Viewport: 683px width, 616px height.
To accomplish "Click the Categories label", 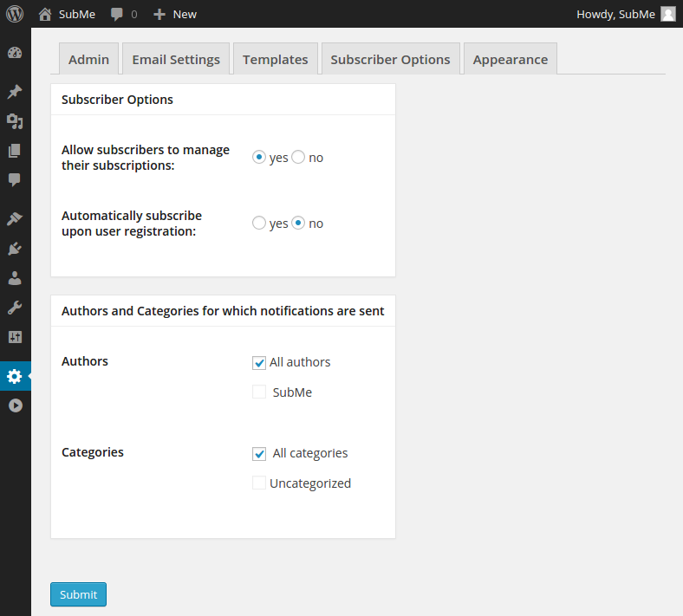I will (93, 452).
